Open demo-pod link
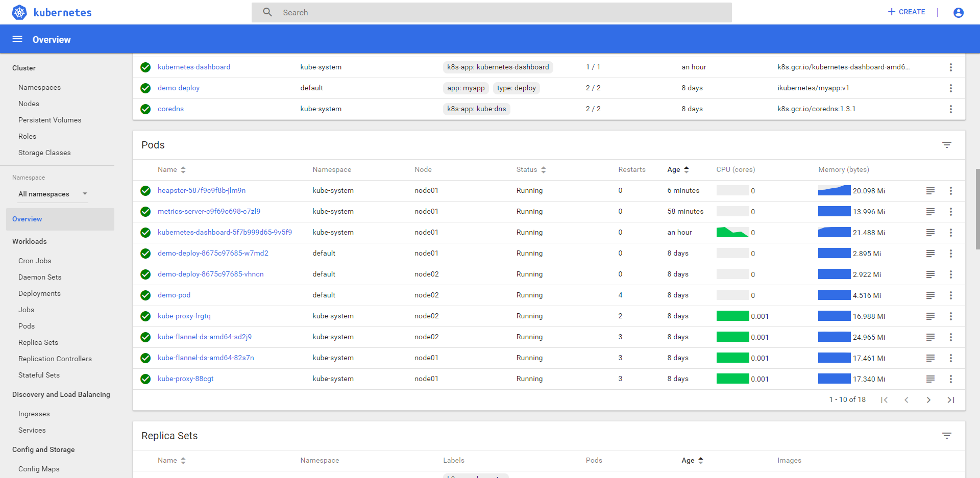The height and width of the screenshot is (478, 980). point(174,295)
